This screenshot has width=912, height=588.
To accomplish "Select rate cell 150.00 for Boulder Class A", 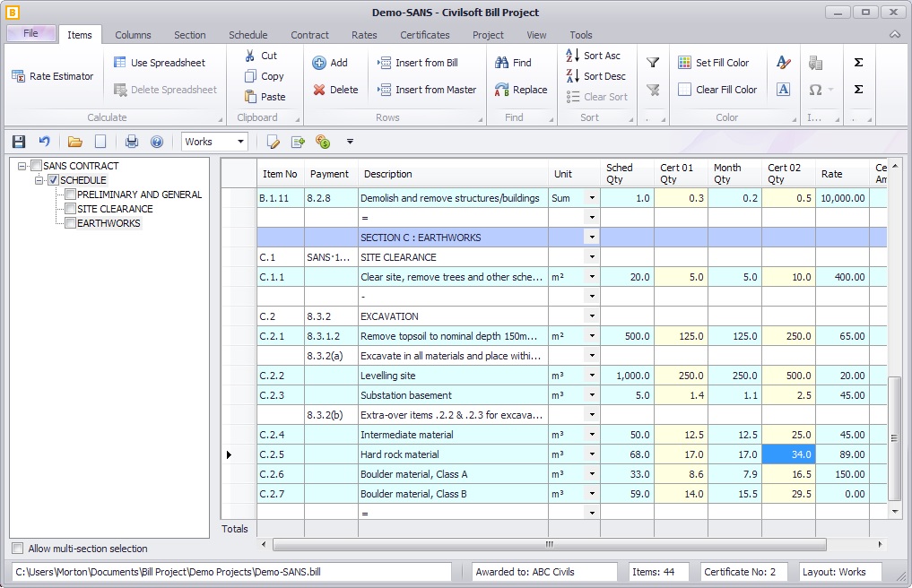I will point(842,474).
